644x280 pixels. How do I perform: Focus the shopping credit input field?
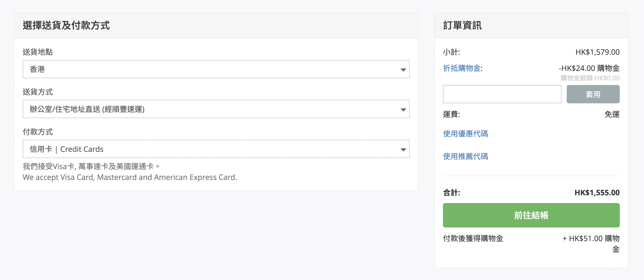502,94
